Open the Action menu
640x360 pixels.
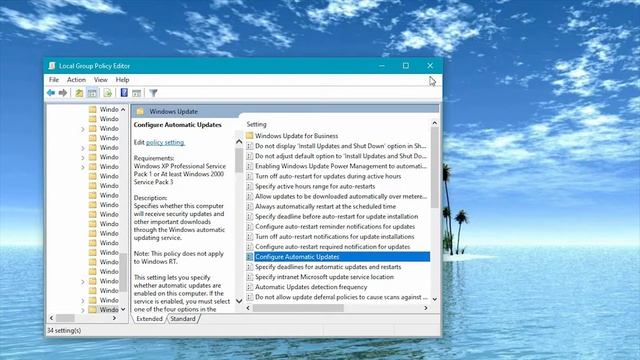tap(76, 80)
